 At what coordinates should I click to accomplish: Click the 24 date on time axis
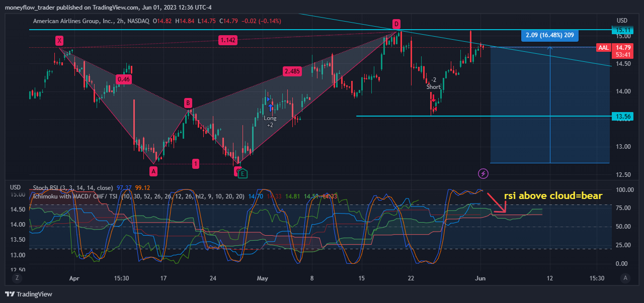coord(213,278)
